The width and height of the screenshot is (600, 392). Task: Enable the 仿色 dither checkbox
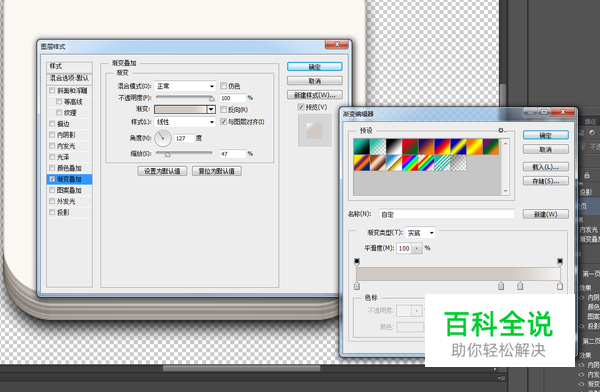pos(223,86)
